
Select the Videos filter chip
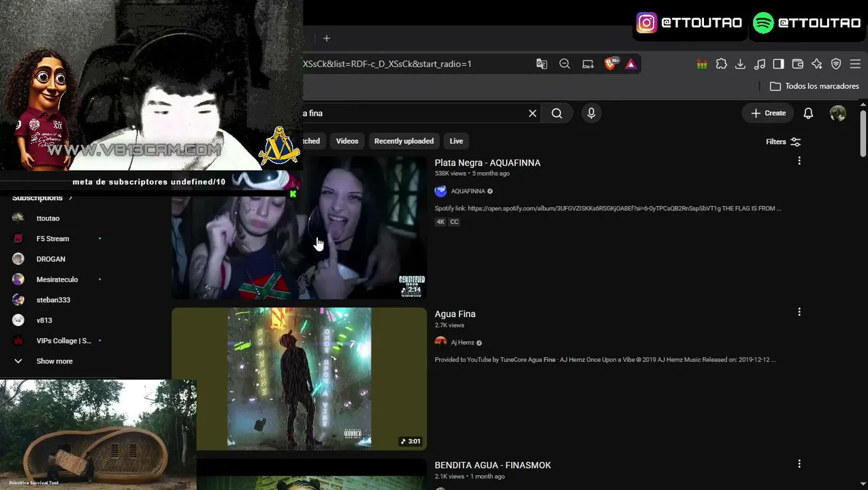347,141
